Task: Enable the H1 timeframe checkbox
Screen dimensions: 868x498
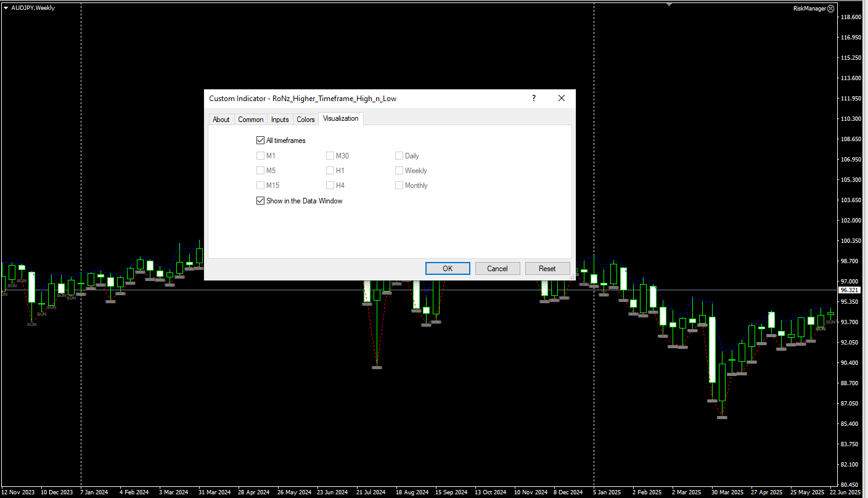Action: coord(330,170)
